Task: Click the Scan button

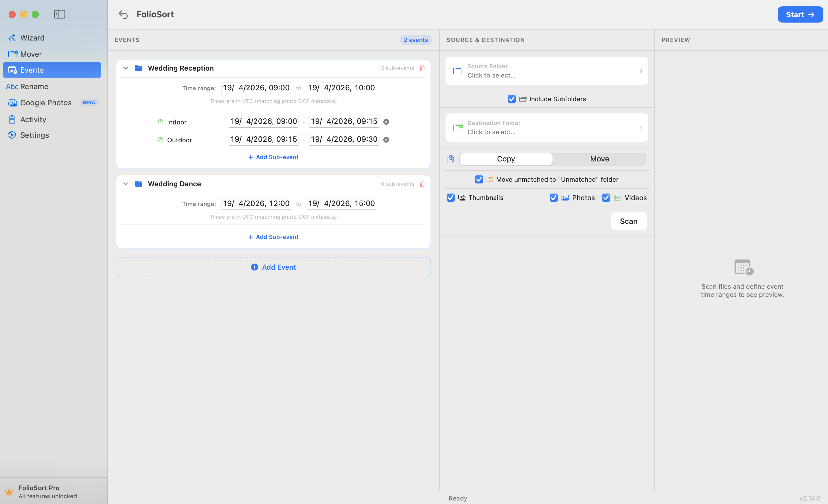Action: coord(628,221)
